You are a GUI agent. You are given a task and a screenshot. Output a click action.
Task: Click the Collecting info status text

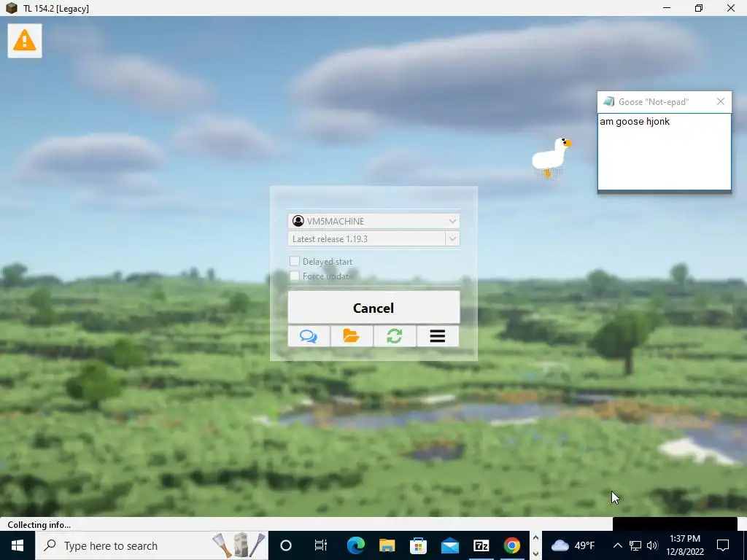39,525
